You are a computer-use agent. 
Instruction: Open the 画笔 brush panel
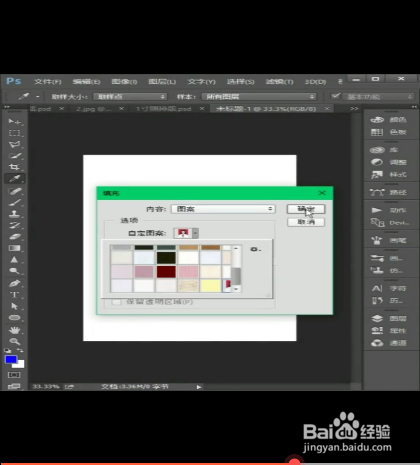click(389, 240)
